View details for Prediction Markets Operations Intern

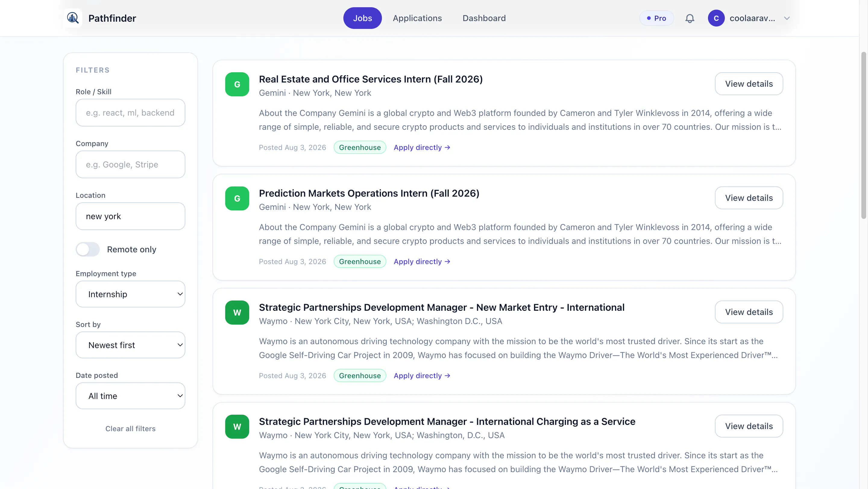pos(749,198)
